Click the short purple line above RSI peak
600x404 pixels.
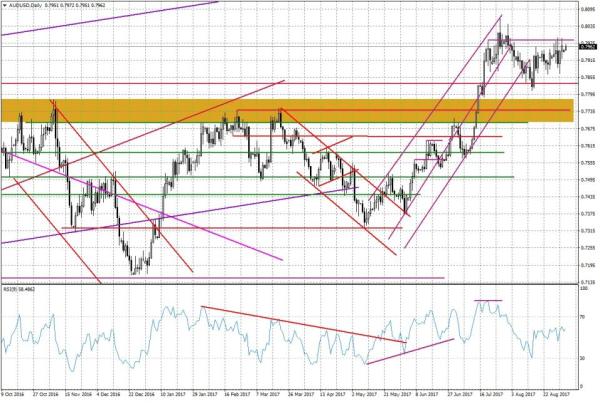487,300
